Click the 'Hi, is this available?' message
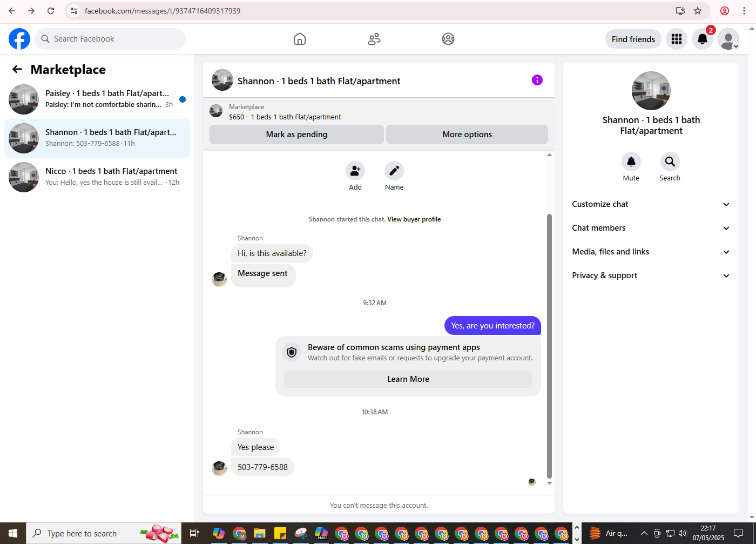 272,253
